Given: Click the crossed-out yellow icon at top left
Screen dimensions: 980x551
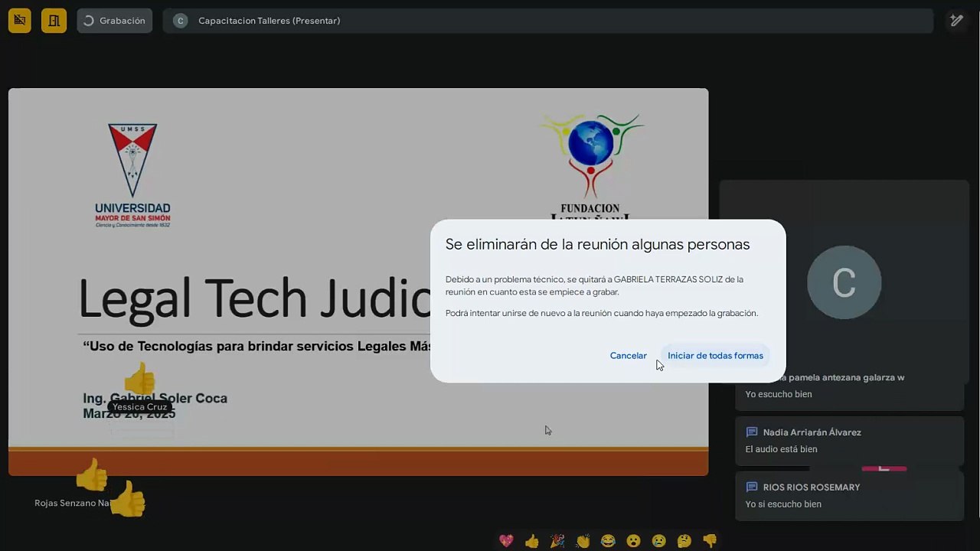Looking at the screenshot, I should coord(20,21).
